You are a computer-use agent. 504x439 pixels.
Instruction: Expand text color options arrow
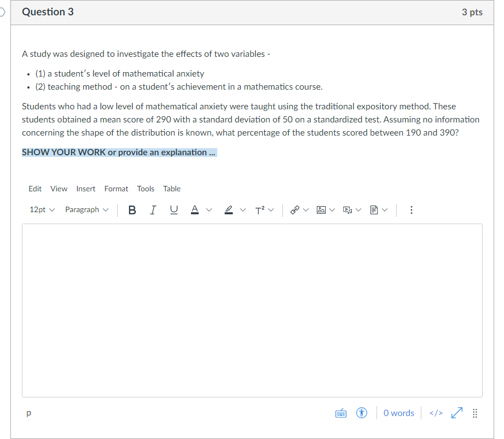click(209, 210)
